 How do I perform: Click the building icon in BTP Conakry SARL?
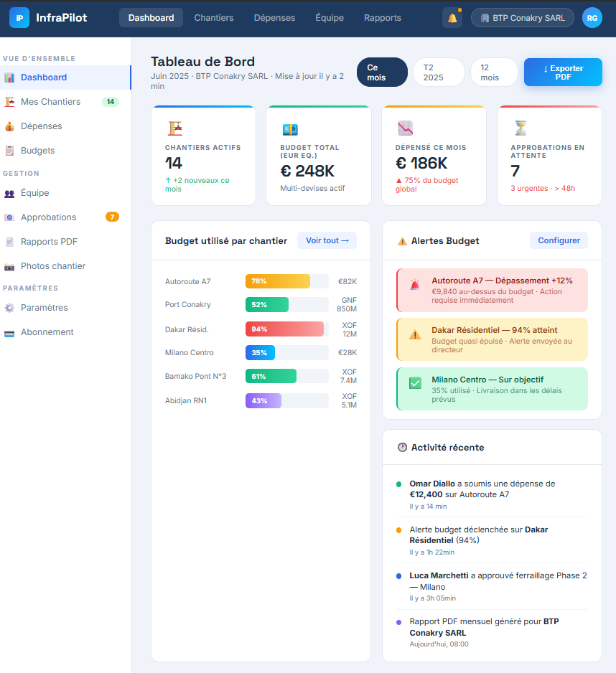485,18
